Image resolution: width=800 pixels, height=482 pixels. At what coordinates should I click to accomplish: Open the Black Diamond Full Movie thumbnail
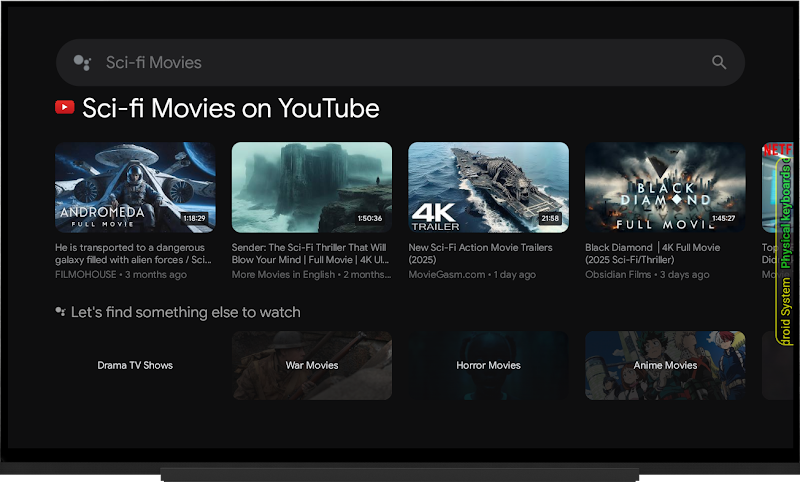(665, 187)
